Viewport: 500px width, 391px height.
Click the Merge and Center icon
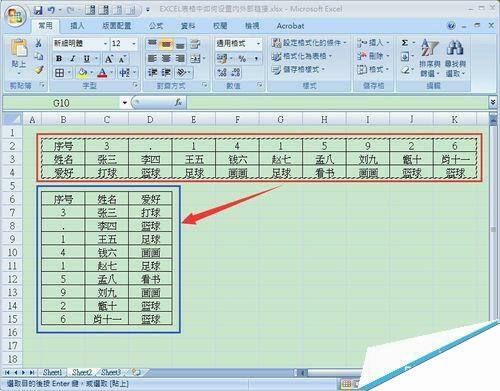click(x=195, y=59)
